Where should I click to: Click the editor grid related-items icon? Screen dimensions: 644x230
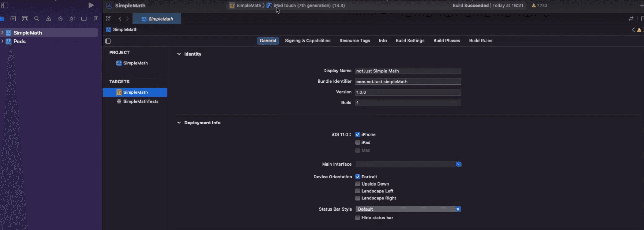[108, 19]
